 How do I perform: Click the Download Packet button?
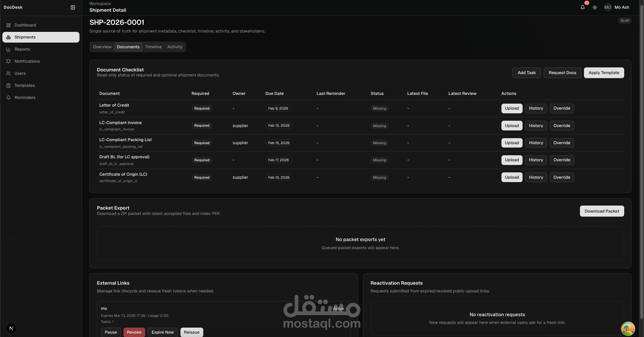602,211
